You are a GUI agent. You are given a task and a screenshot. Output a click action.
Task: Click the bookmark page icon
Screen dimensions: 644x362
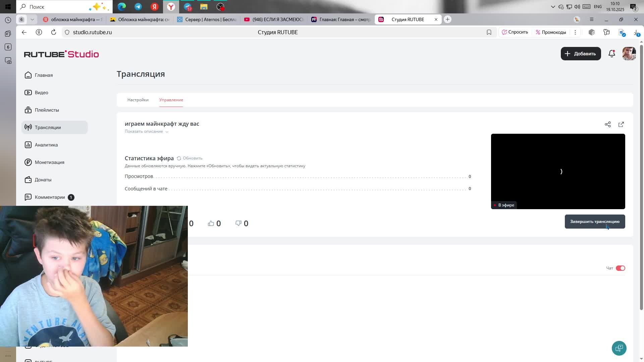click(x=489, y=32)
